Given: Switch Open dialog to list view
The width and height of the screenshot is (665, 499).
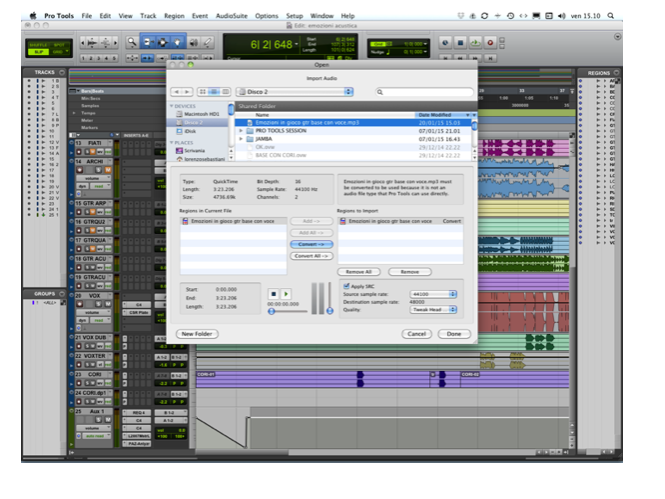Looking at the screenshot, I should [x=214, y=92].
